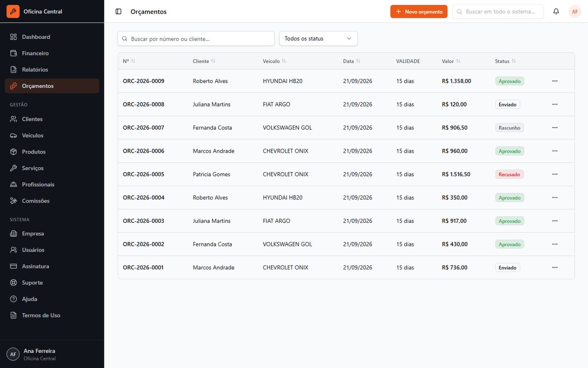588x368 pixels.
Task: Open row actions for ORC-2026-0002
Action: point(555,244)
